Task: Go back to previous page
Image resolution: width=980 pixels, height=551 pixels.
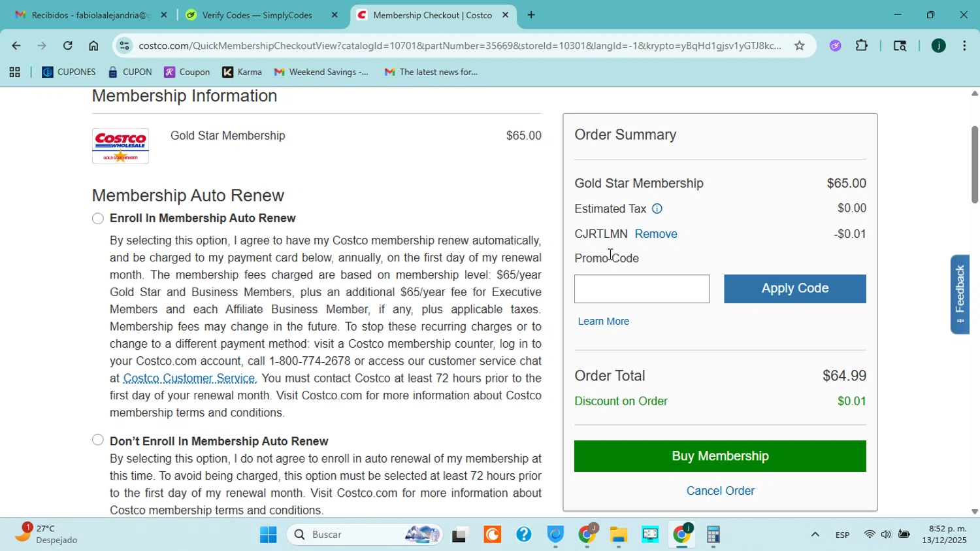Action: 16,46
